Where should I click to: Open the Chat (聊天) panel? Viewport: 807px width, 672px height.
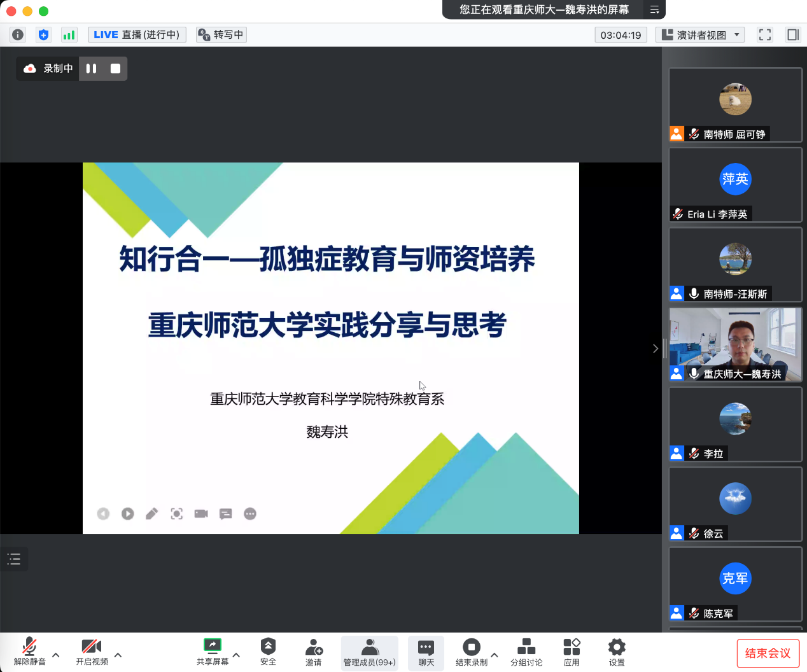[x=426, y=652]
